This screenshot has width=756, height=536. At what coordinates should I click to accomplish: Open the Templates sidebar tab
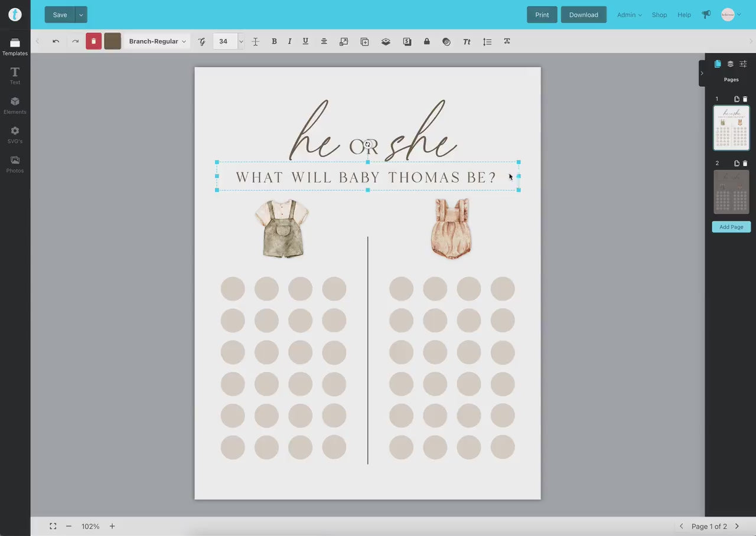[15, 47]
